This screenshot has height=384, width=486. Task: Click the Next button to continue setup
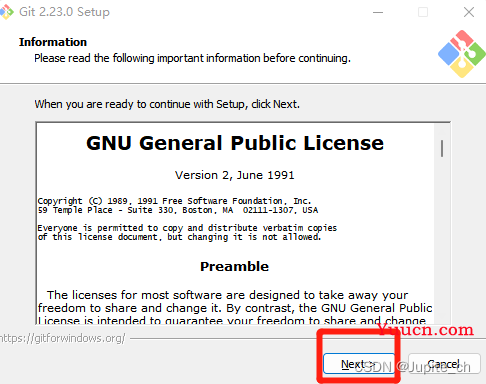pos(359,364)
